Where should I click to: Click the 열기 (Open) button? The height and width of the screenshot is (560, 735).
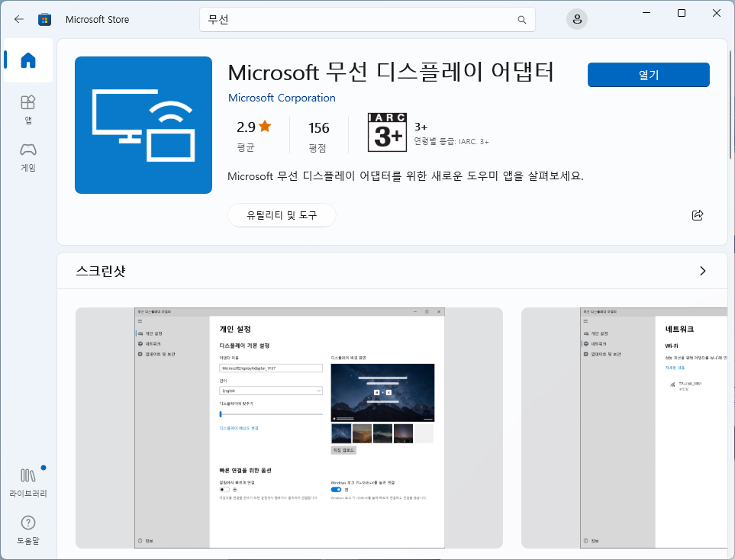pyautogui.click(x=648, y=75)
